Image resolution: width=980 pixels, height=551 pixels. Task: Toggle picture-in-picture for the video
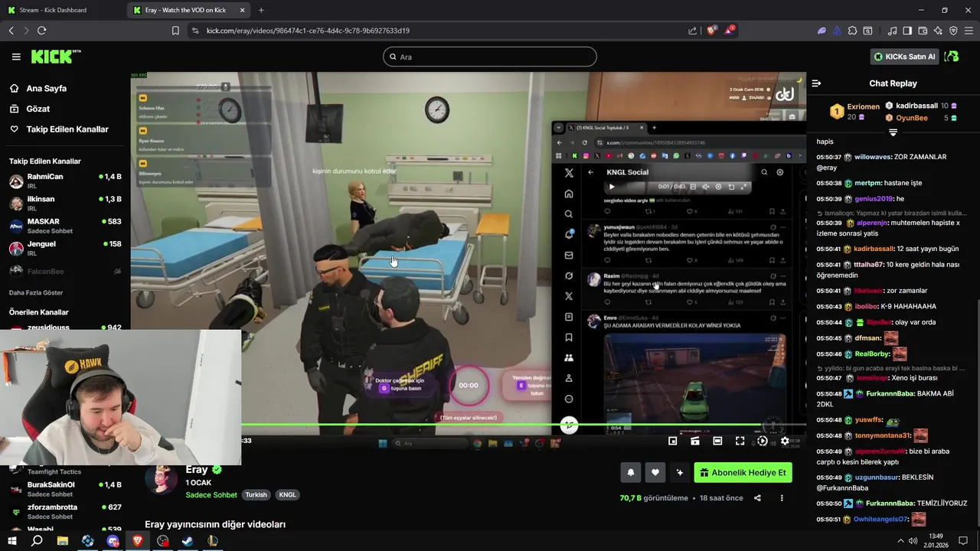[x=672, y=441]
